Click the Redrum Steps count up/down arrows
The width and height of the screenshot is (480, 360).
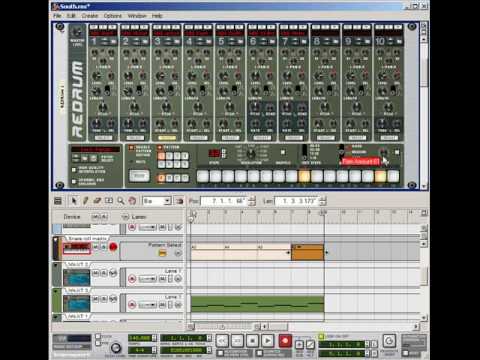click(x=224, y=153)
